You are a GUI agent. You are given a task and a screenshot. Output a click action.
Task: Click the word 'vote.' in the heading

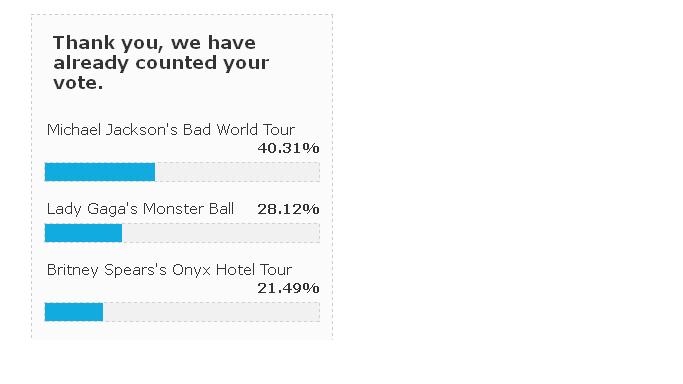pyautogui.click(x=78, y=83)
